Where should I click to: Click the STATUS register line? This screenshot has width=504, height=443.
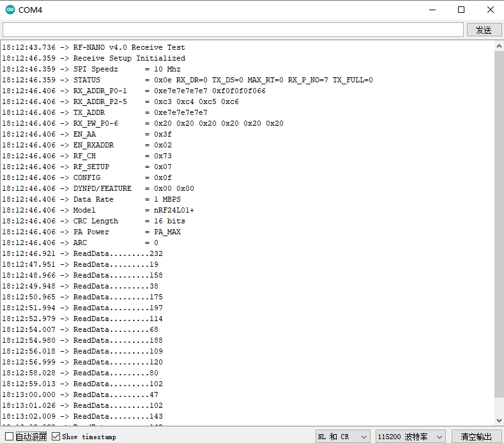point(187,80)
